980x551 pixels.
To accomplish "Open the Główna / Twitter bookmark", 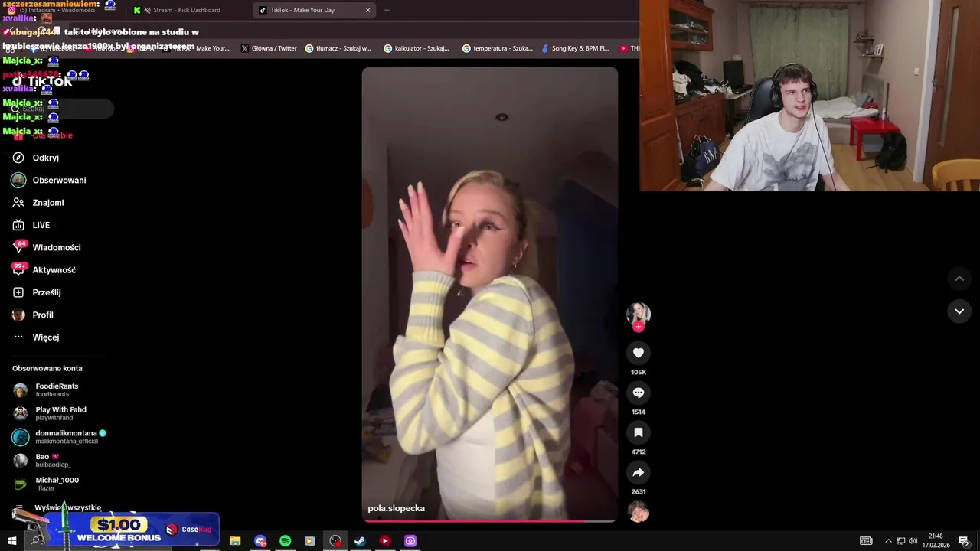I will coord(269,48).
